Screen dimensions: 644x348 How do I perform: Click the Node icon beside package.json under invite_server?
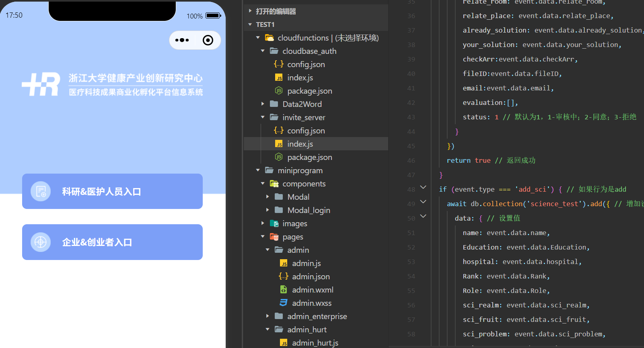[279, 157]
